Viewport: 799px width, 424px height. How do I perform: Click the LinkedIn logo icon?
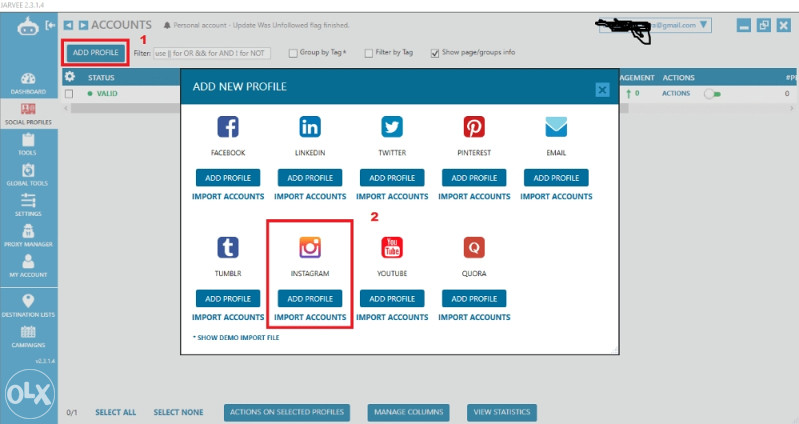(x=310, y=127)
